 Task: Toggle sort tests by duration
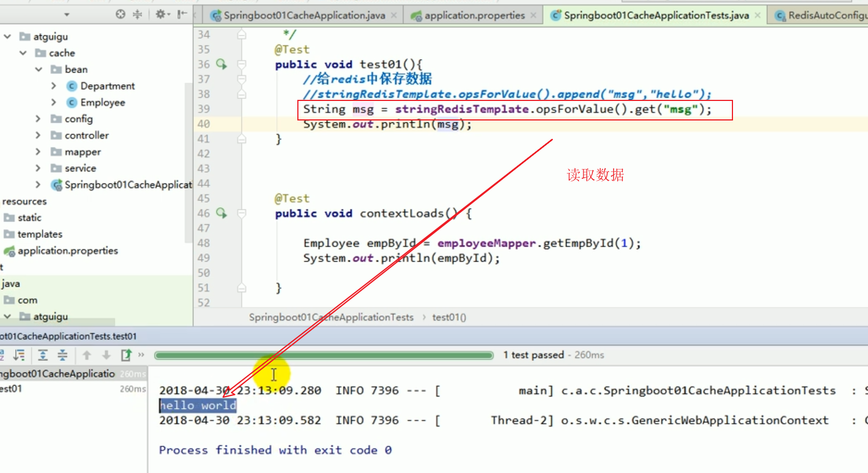point(19,355)
